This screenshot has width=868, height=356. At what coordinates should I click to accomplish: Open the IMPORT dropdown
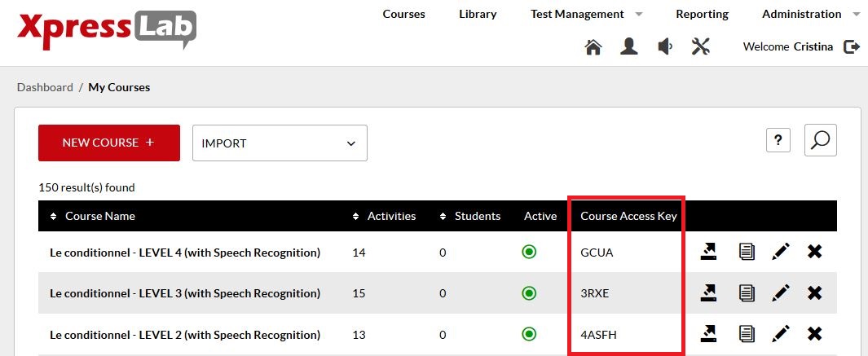tap(280, 143)
